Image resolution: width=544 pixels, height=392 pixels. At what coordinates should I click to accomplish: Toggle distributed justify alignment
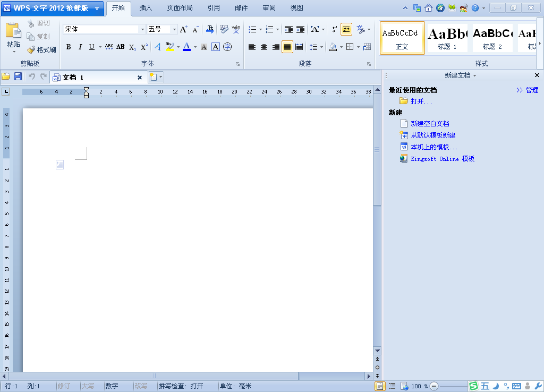tap(299, 47)
